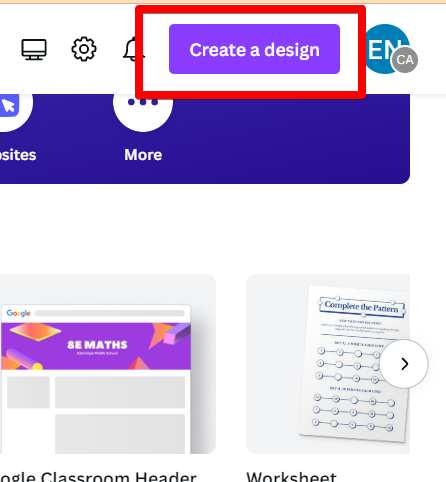Click the 8E MATHS purple banner
This screenshot has height=482, width=446.
click(x=96, y=346)
